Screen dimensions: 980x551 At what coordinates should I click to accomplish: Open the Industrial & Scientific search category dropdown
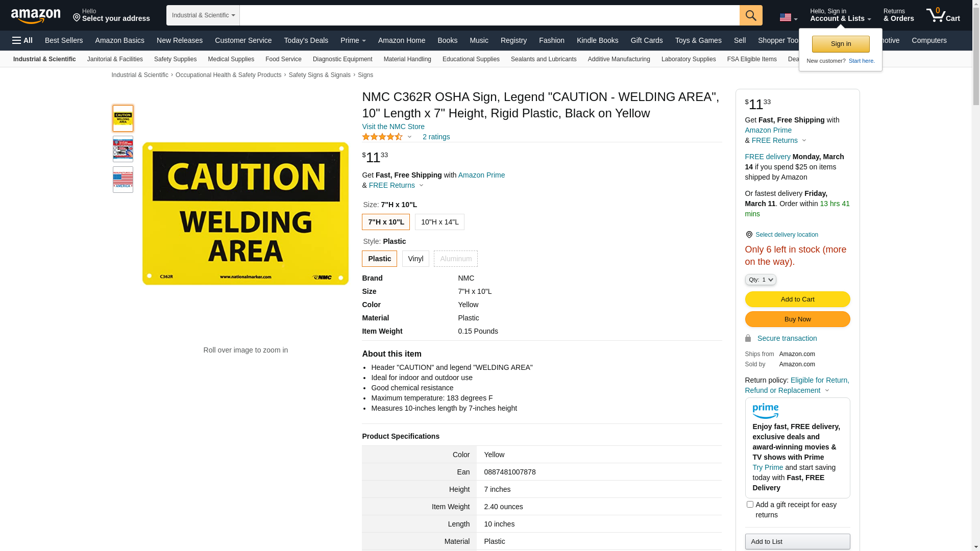coord(203,15)
